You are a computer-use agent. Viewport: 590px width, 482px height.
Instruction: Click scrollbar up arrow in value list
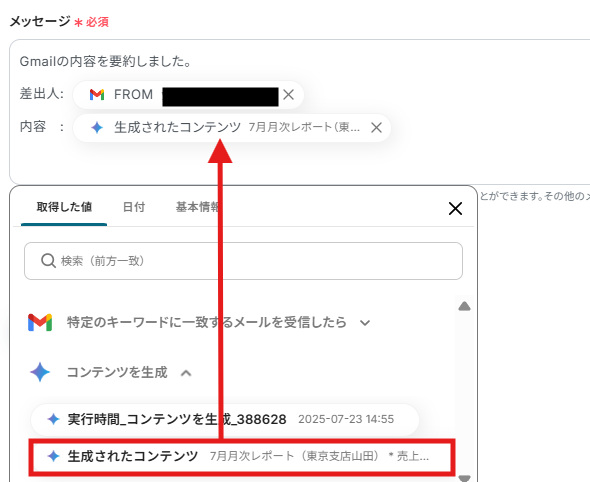[x=464, y=306]
